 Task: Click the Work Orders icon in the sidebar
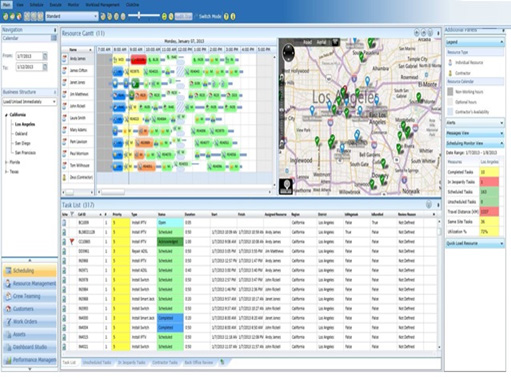pyautogui.click(x=8, y=322)
